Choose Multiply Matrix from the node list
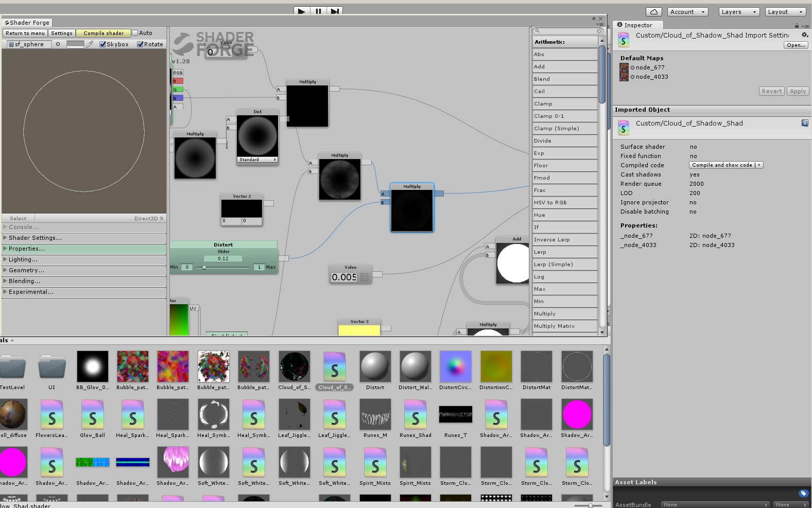812x508 pixels. coord(565,326)
